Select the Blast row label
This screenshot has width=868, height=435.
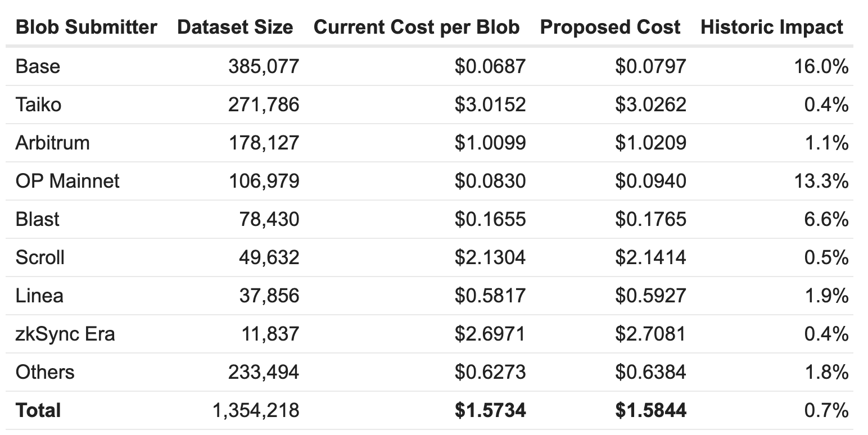37,219
